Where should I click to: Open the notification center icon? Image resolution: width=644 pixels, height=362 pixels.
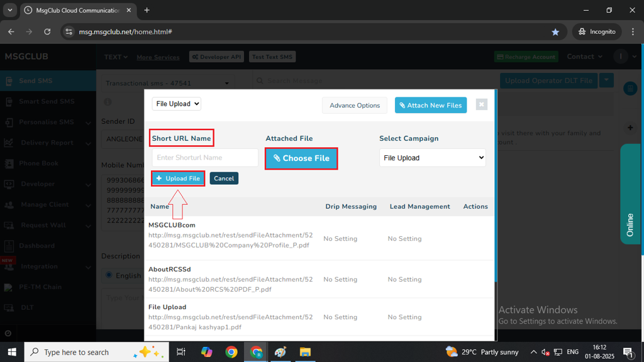pos(628,352)
